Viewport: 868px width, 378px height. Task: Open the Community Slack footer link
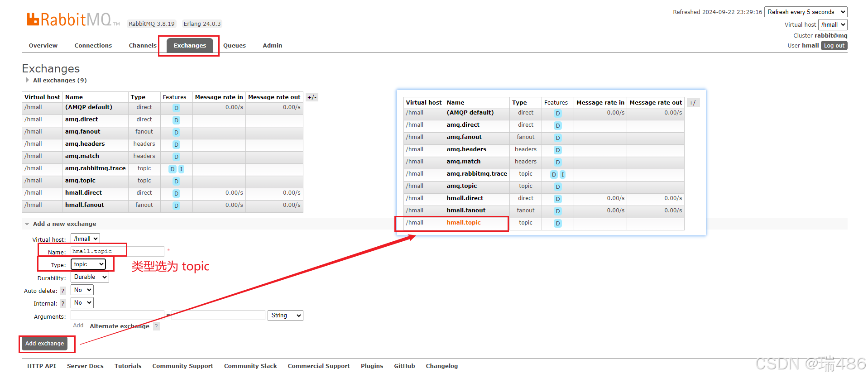point(250,366)
